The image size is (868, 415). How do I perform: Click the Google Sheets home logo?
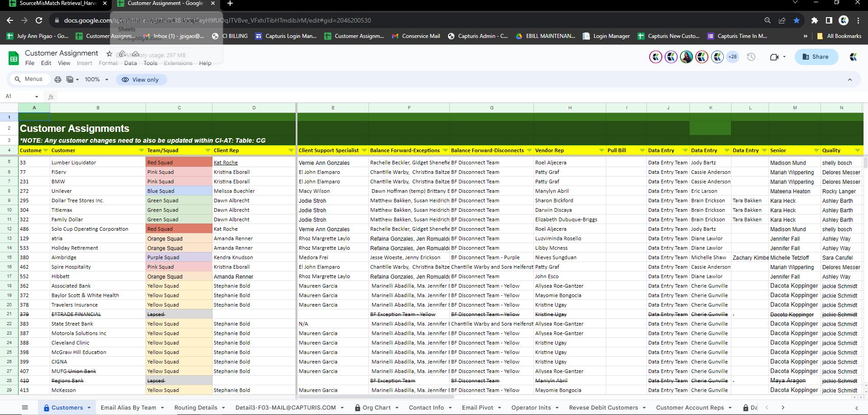[14, 58]
